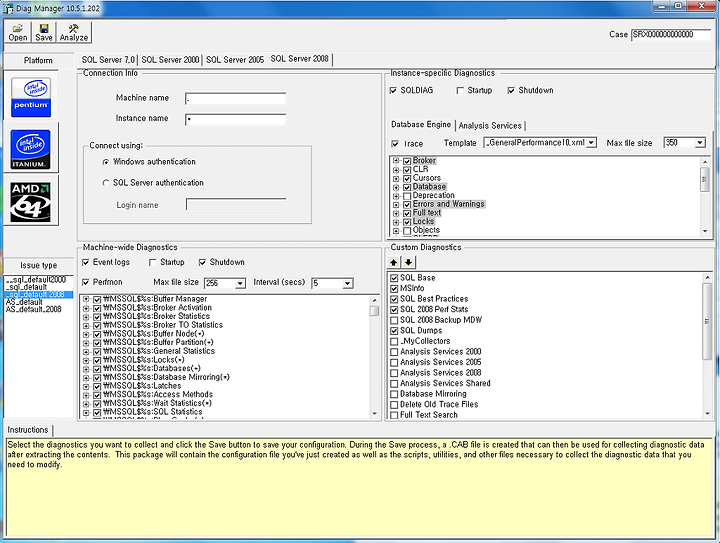This screenshot has width=720, height=543.
Task: Switch to SQL Server 2008 tab
Action: tap(299, 59)
